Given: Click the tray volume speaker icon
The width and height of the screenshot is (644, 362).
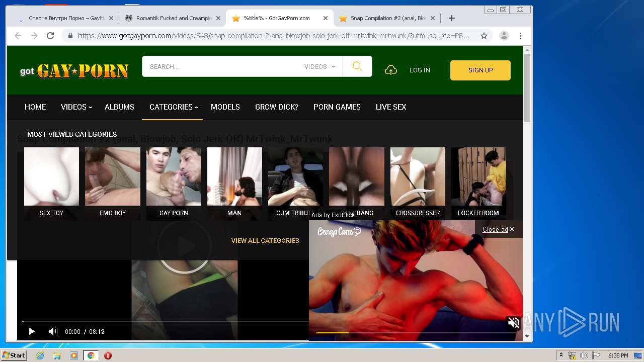Looking at the screenshot, I should (x=584, y=355).
